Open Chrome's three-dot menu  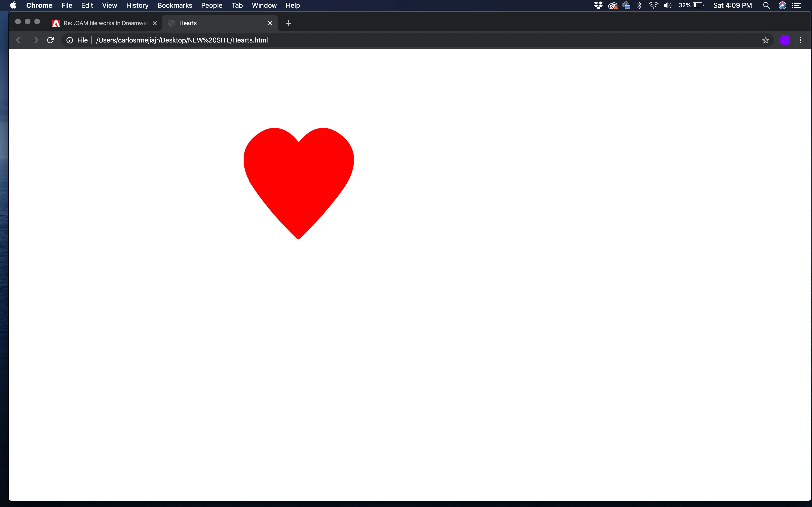(800, 40)
